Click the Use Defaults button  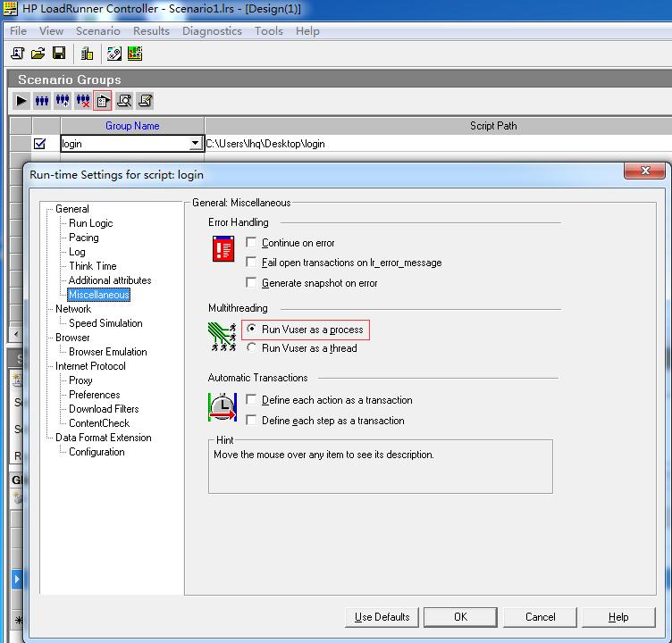coord(382,617)
